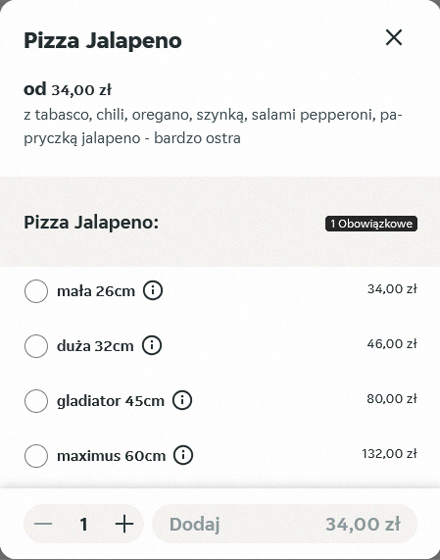Show info for mała 26cm size
This screenshot has height=560, width=440.
tap(153, 291)
